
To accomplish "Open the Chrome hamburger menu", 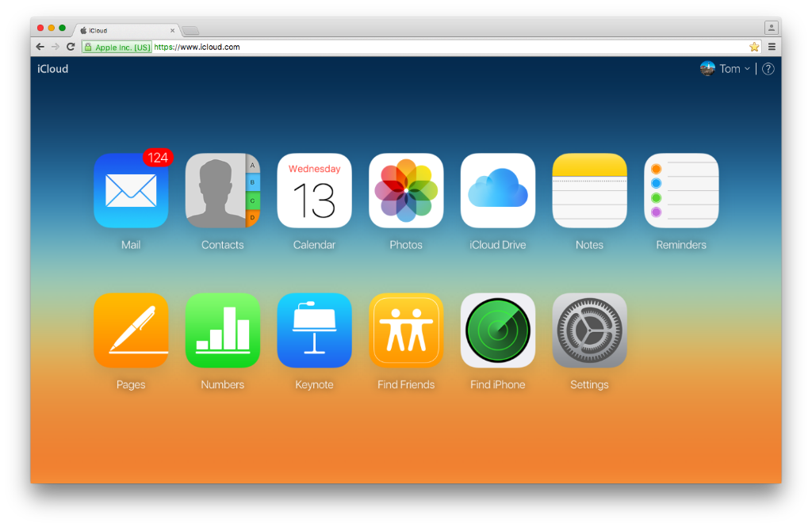I will click(x=772, y=47).
